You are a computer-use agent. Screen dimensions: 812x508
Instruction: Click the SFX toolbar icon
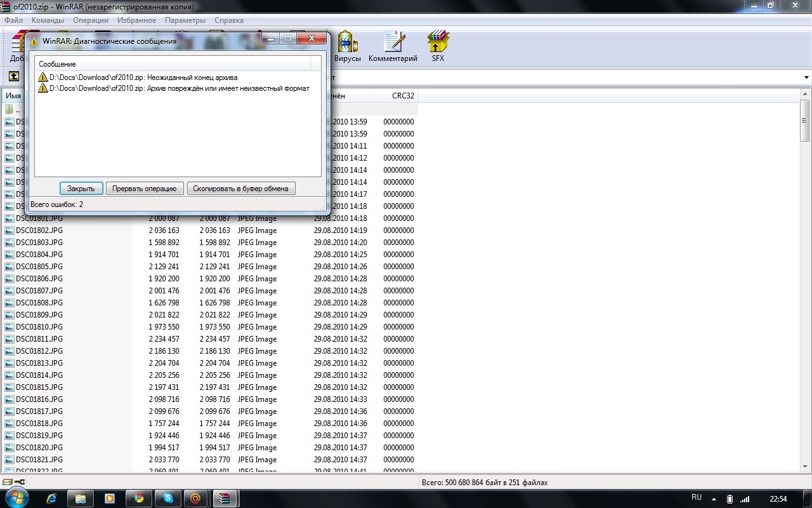pos(438,46)
